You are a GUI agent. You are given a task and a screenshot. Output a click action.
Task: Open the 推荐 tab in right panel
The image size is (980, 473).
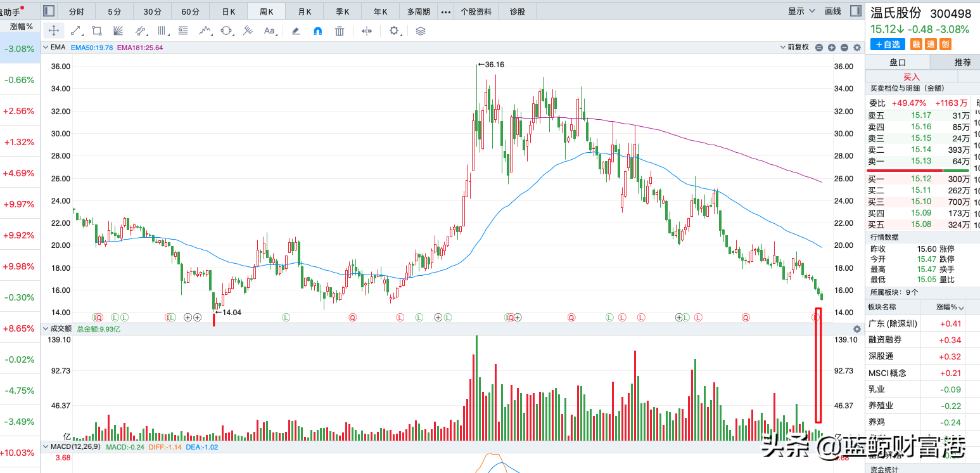point(962,62)
